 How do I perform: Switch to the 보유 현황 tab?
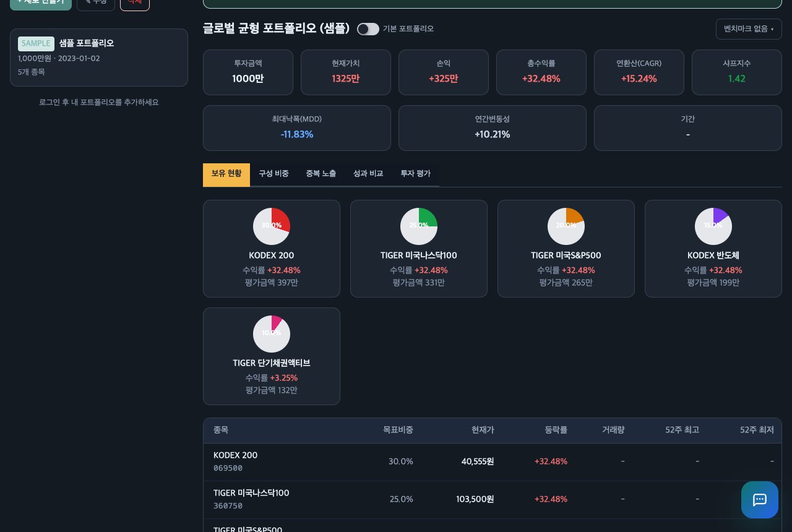[226, 174]
